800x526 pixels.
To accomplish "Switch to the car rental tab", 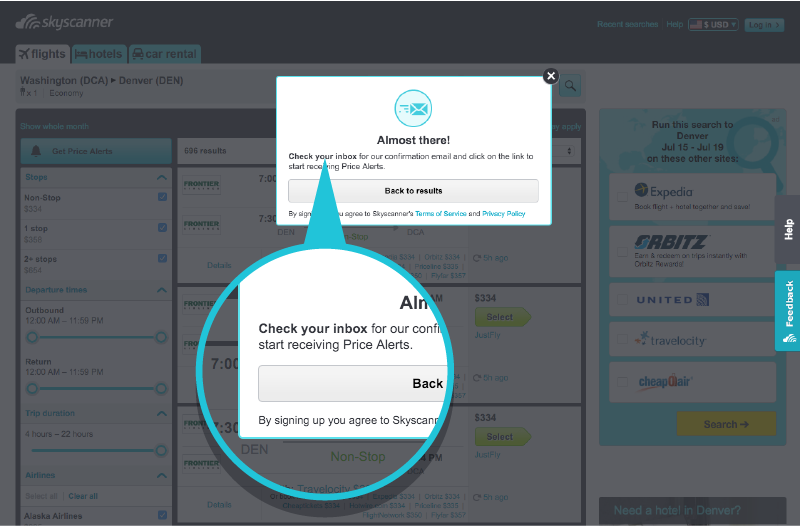I will pyautogui.click(x=165, y=54).
